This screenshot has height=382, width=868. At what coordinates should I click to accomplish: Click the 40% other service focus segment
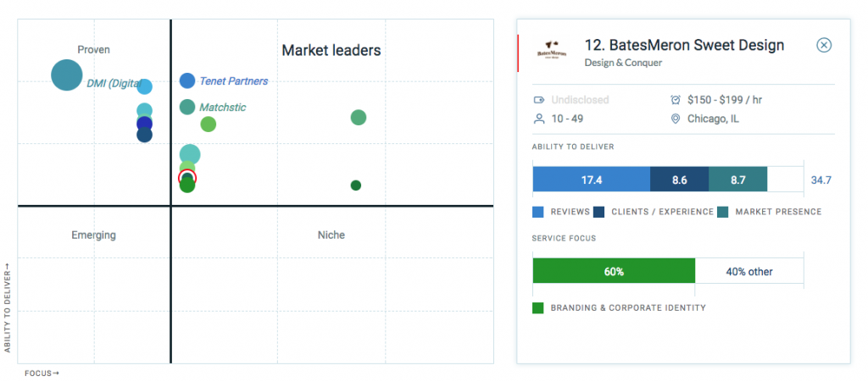[749, 272]
